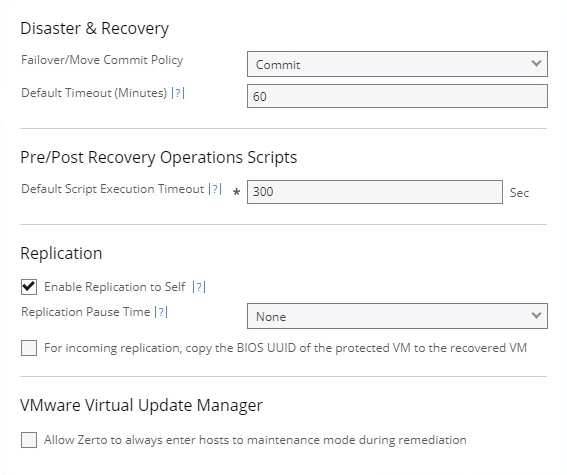Click the required-field asterisk next to 300
This screenshot has width=567, height=475.
(236, 192)
